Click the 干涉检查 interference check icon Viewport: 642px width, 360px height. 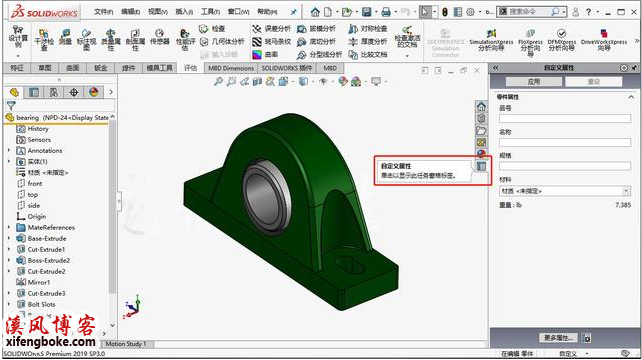pyautogui.click(x=44, y=39)
